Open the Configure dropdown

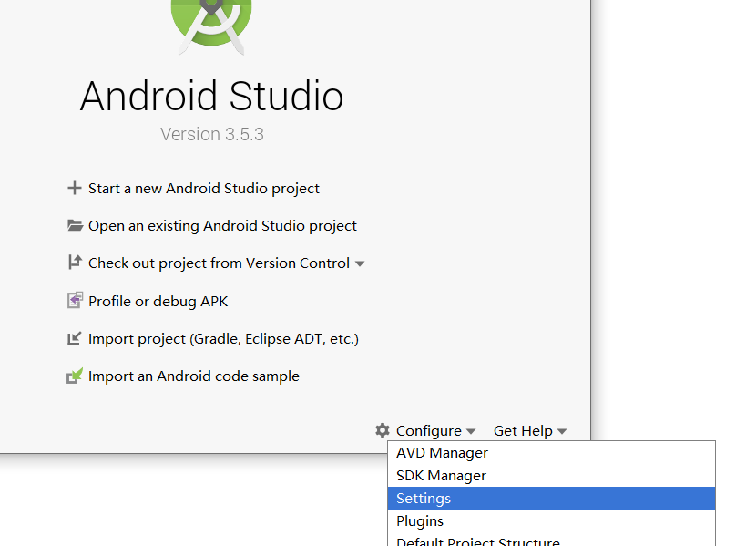435,431
